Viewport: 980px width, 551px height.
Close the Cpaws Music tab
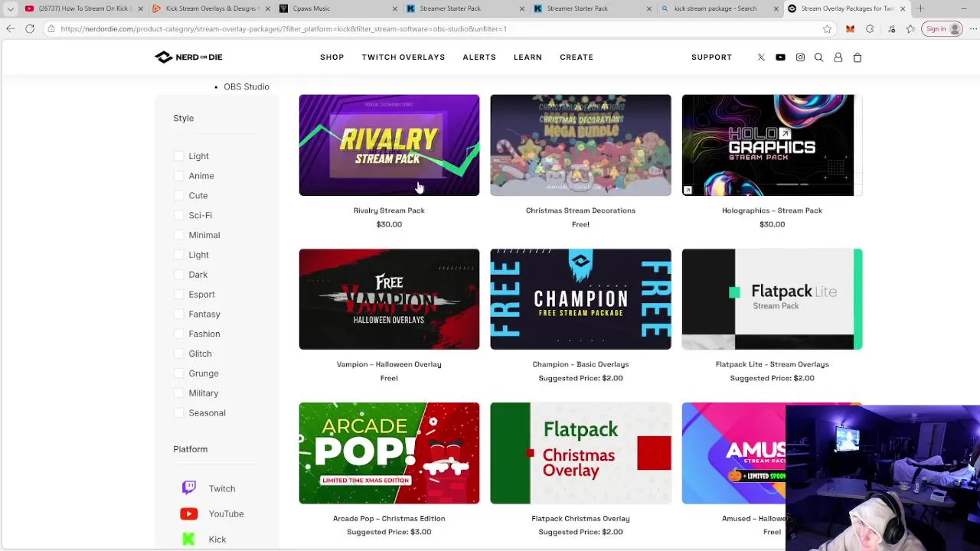click(x=395, y=8)
